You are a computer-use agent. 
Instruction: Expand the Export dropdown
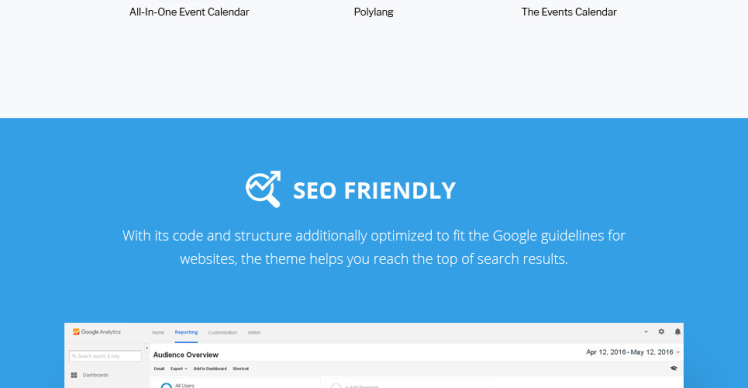click(x=178, y=369)
